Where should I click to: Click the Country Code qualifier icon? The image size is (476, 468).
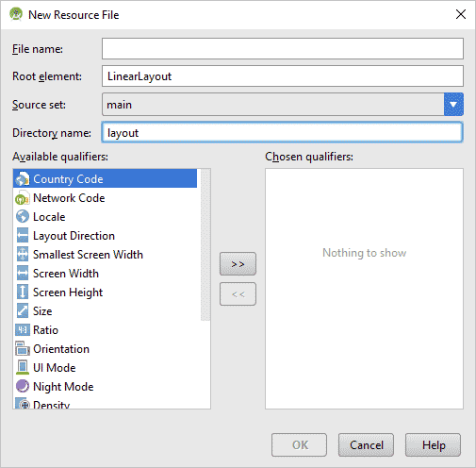point(23,179)
